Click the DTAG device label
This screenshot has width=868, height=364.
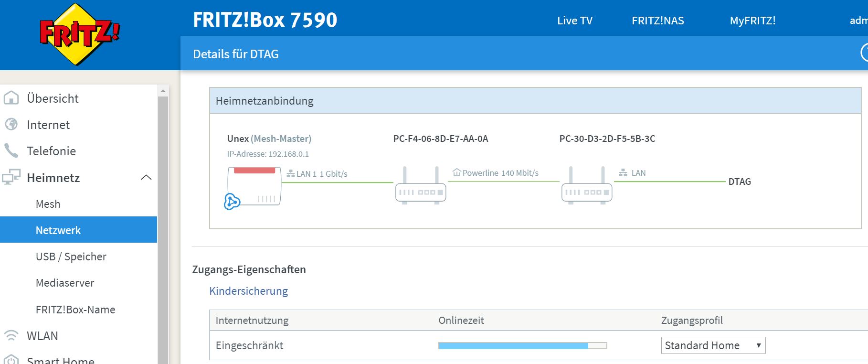pos(740,182)
